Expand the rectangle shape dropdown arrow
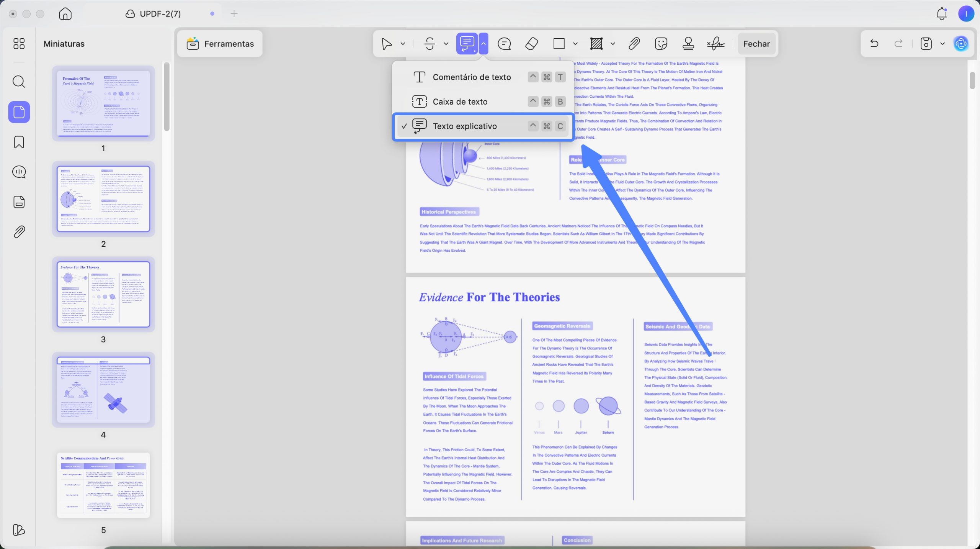The image size is (980, 549). click(575, 44)
